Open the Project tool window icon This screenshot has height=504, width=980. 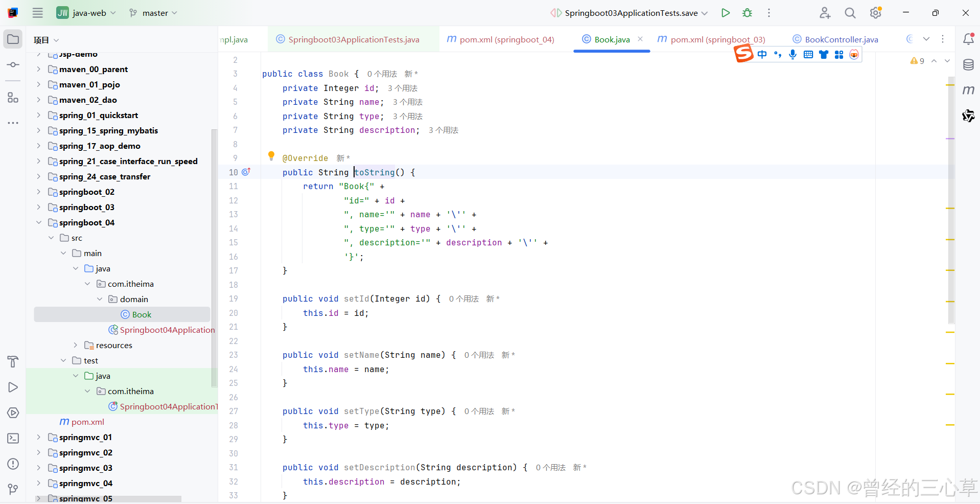pyautogui.click(x=13, y=39)
